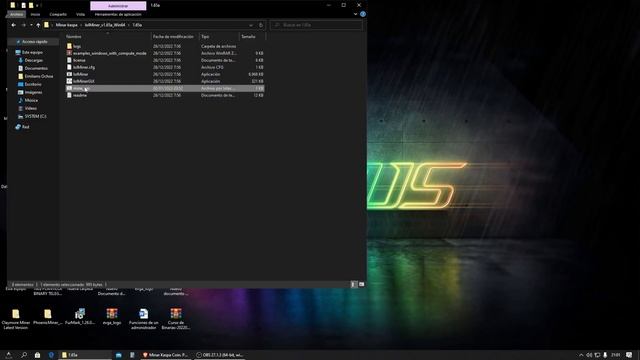Select the Administrar contextual tab
The image size is (640, 360).
point(118,6)
